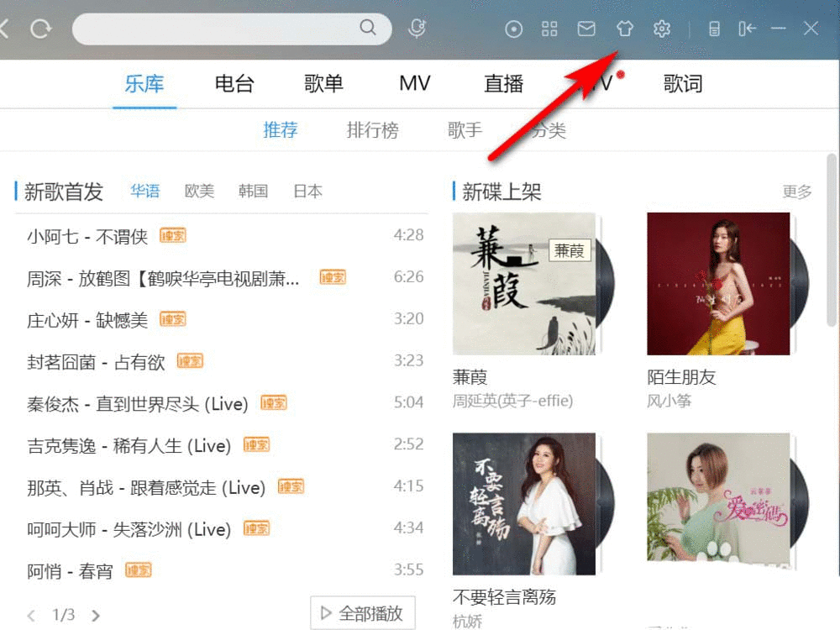Click the listen/disc icon in the toolbar
The height and width of the screenshot is (630, 840).
tap(513, 28)
